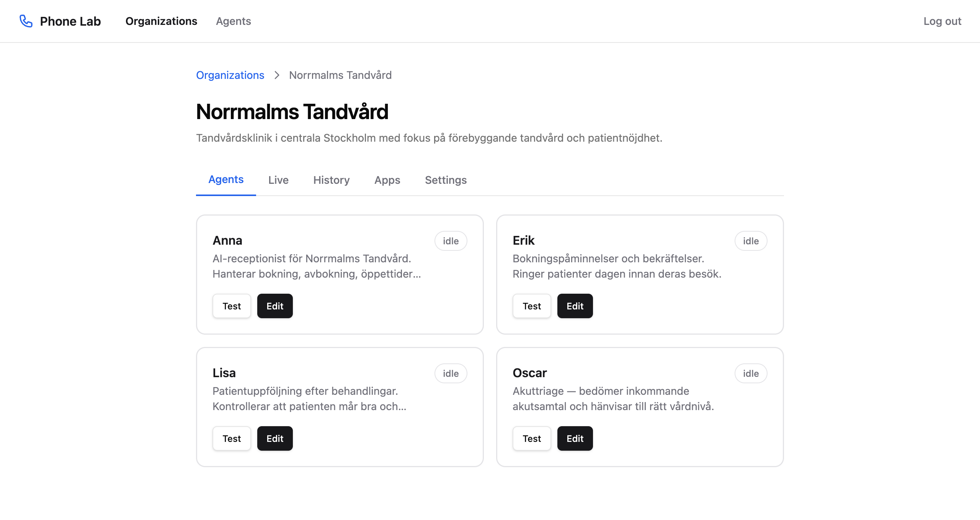The width and height of the screenshot is (980, 520).
Task: Test the Anna agent
Action: point(232,306)
